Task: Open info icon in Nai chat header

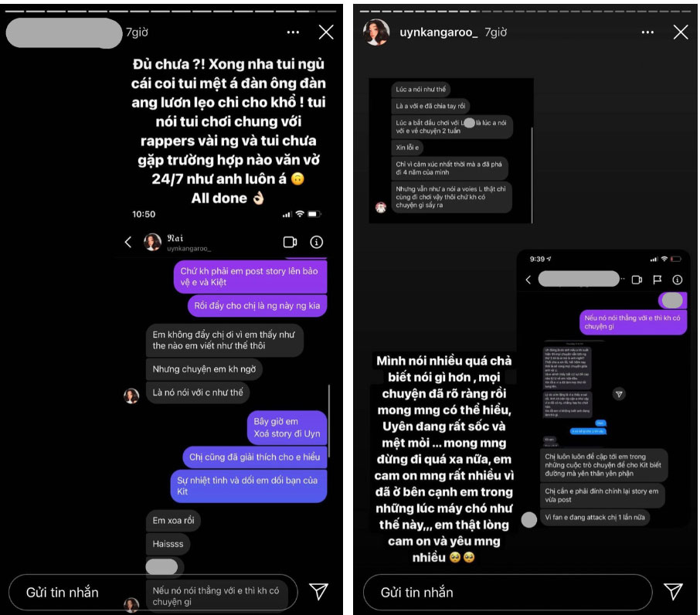Action: [317, 242]
